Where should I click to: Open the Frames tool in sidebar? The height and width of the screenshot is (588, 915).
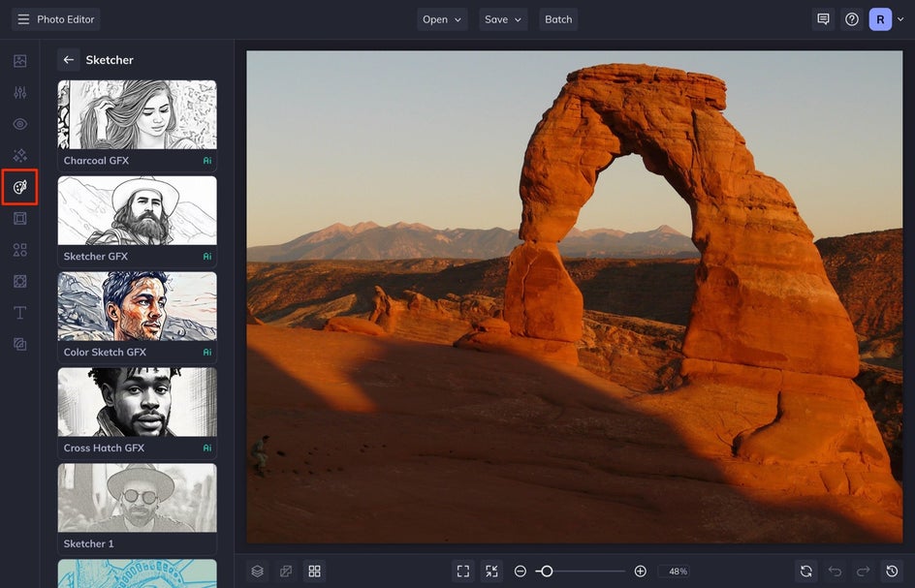click(19, 219)
